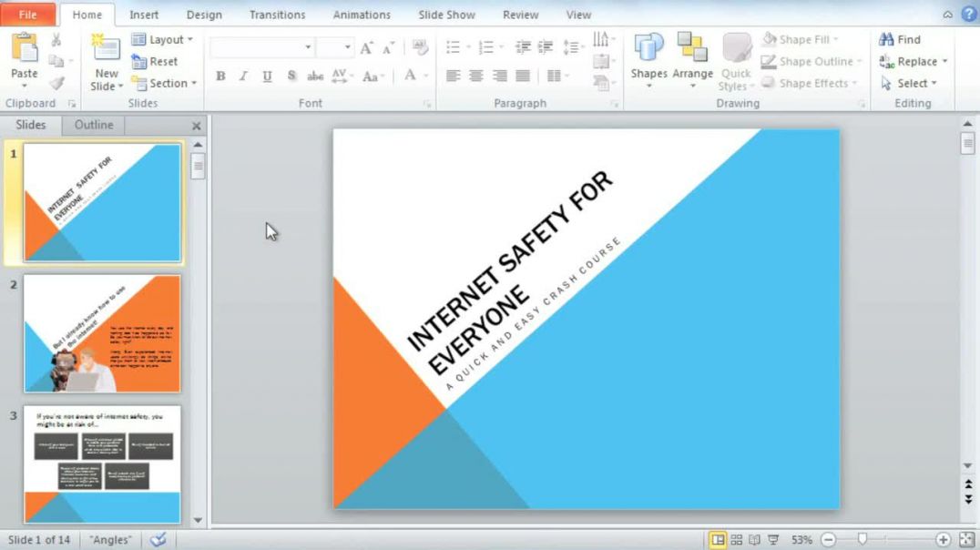Select slide 3 thumbnail
The height and width of the screenshot is (550, 980).
(x=102, y=464)
